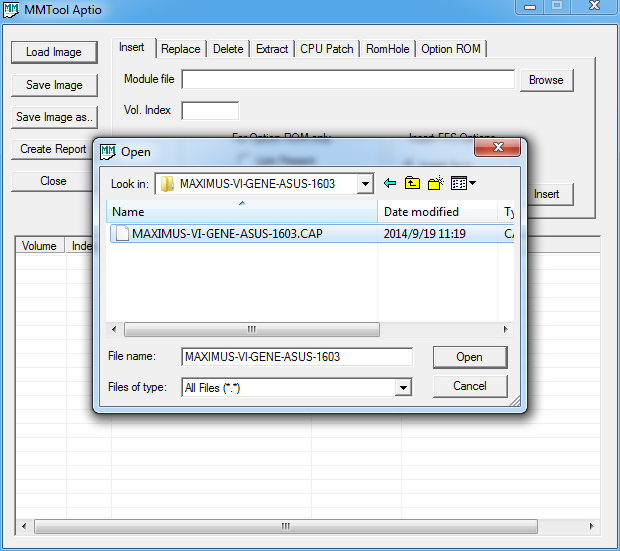Screen dimensions: 620x551
Task: Click the Module file input field
Action: (x=348, y=80)
